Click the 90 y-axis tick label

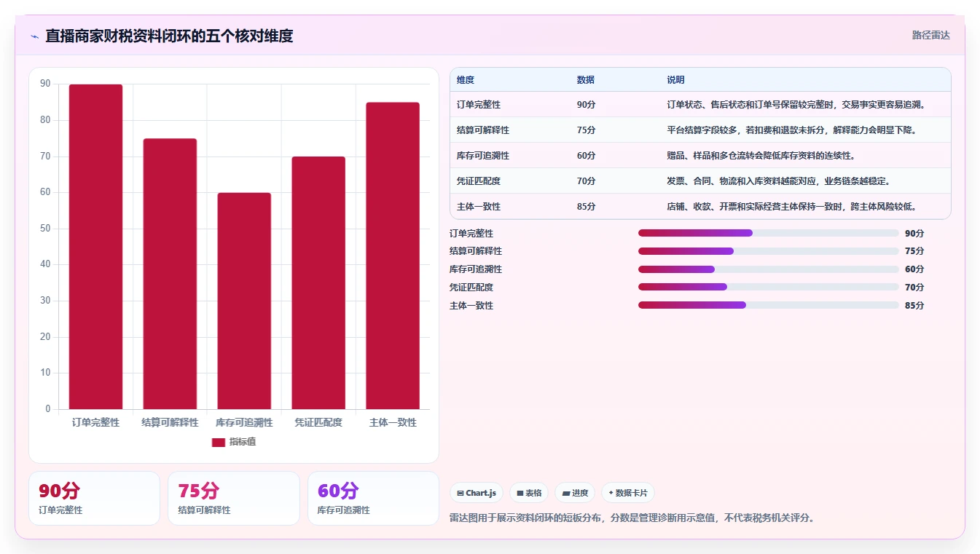(x=45, y=84)
